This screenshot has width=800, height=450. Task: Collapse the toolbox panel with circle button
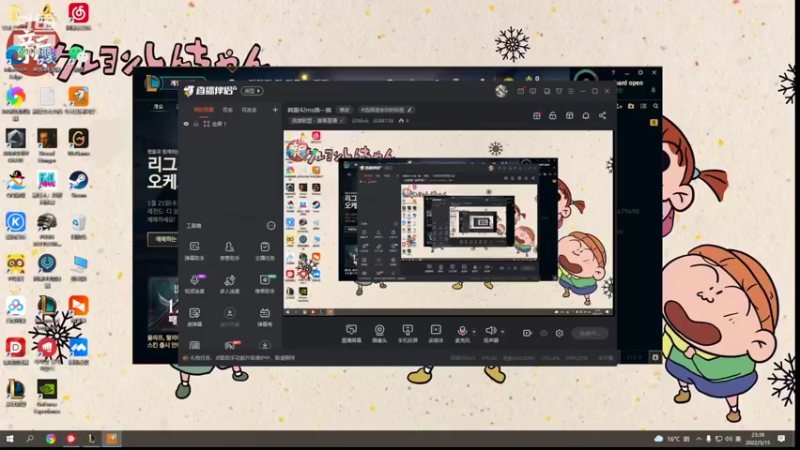(x=271, y=226)
